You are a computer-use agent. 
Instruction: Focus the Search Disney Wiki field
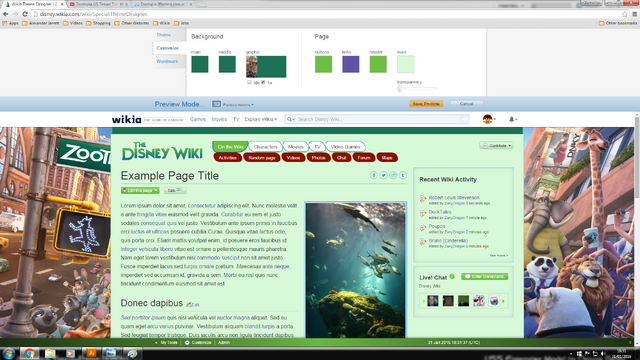[378, 119]
